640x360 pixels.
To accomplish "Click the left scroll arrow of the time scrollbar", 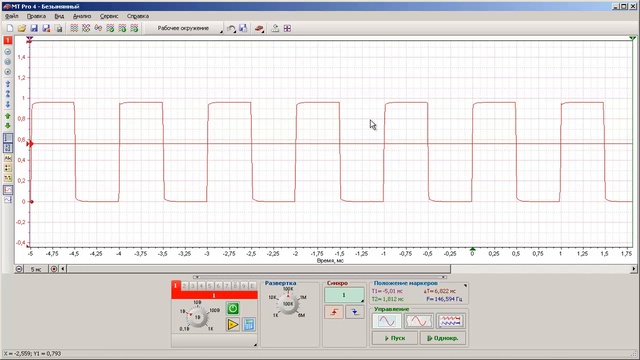I will pyautogui.click(x=63, y=269).
